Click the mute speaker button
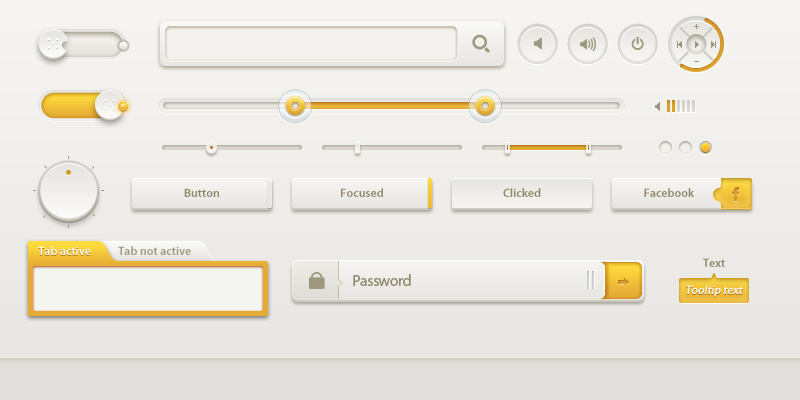The image size is (800, 400). [x=538, y=44]
